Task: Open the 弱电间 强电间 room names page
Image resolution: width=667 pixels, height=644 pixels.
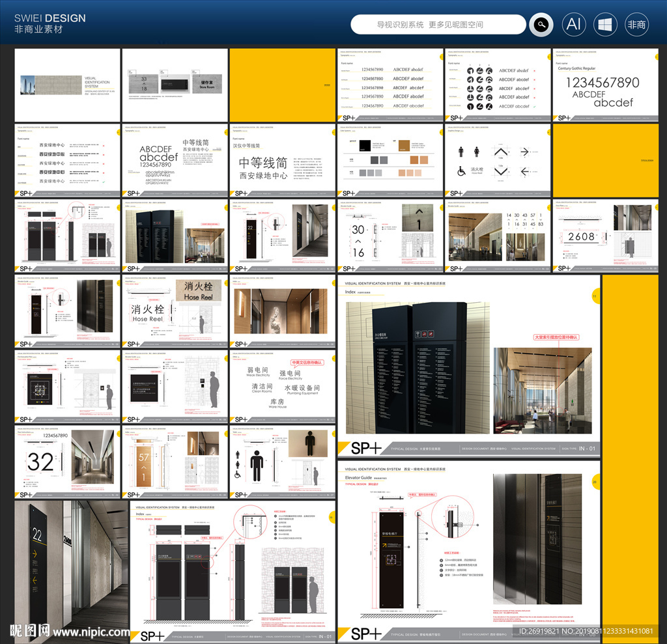Action: pyautogui.click(x=283, y=386)
